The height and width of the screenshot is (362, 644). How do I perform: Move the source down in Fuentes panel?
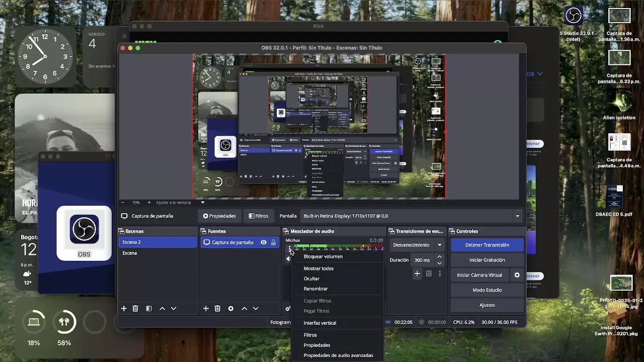[256, 308]
